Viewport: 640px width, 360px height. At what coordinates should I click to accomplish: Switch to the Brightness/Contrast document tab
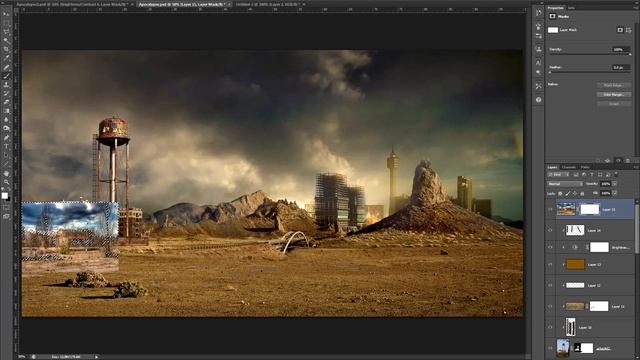[72, 4]
